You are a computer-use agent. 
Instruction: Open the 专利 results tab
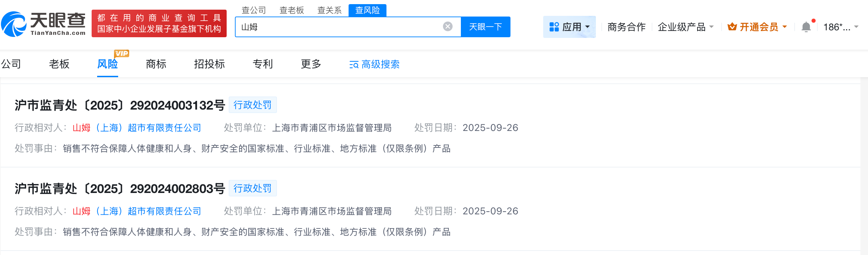263,64
